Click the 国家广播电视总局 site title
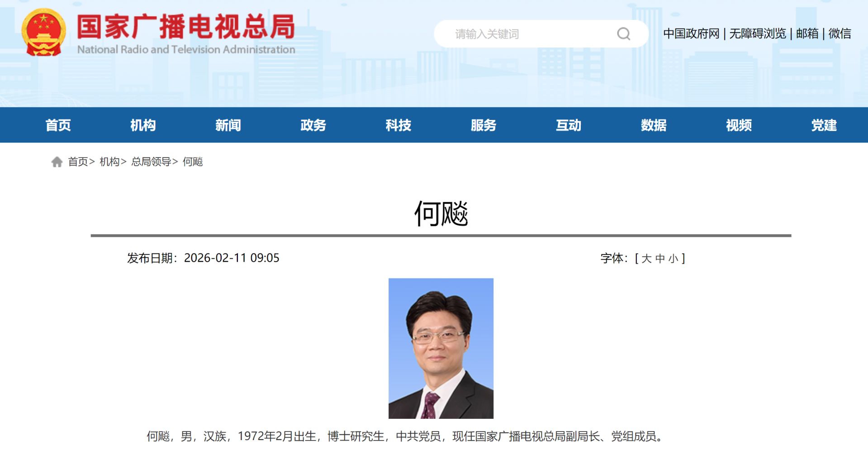868x455 pixels. pos(186,27)
